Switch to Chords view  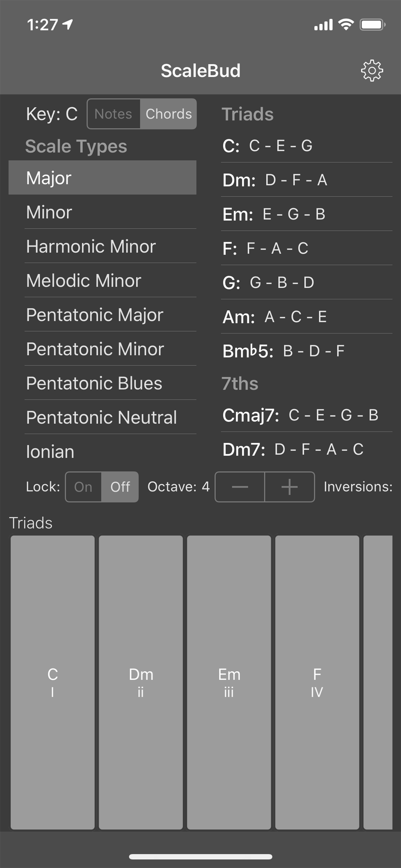tap(169, 114)
